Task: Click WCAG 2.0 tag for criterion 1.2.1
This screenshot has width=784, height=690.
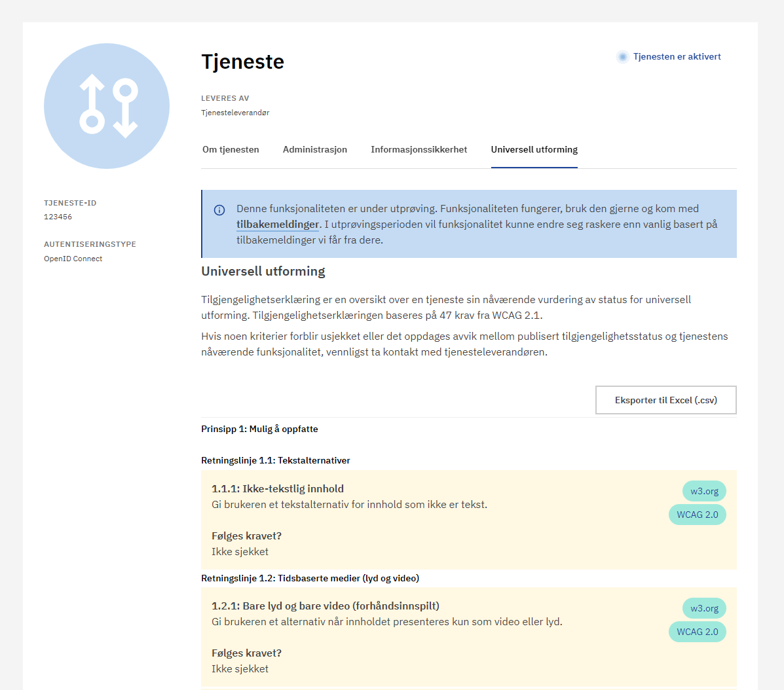Action: coord(697,632)
